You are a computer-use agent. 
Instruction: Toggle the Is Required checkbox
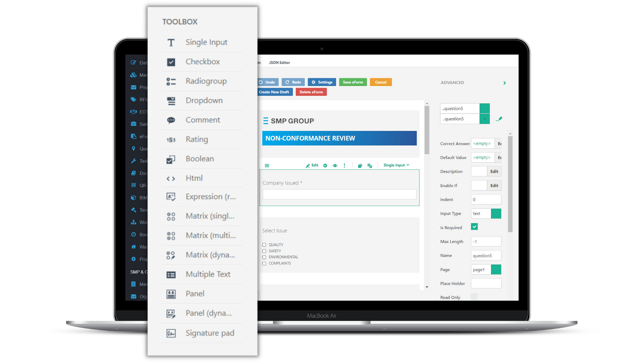(474, 227)
